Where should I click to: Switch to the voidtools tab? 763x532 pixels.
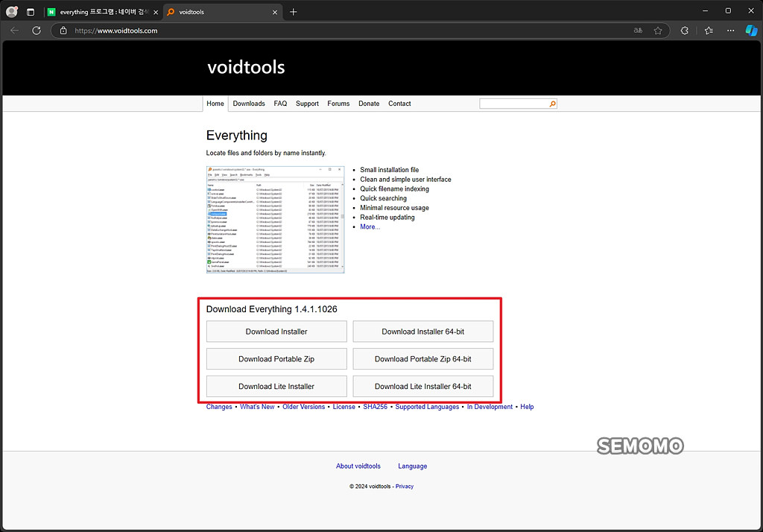click(222, 12)
